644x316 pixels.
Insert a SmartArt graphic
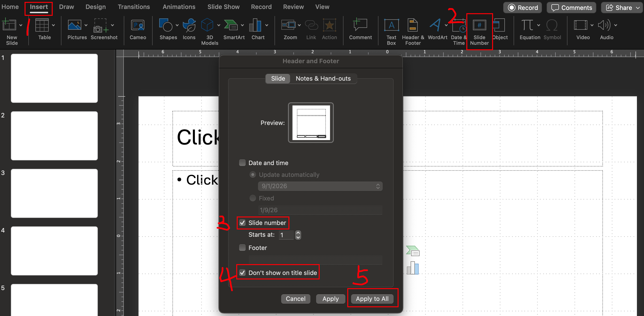(231, 25)
